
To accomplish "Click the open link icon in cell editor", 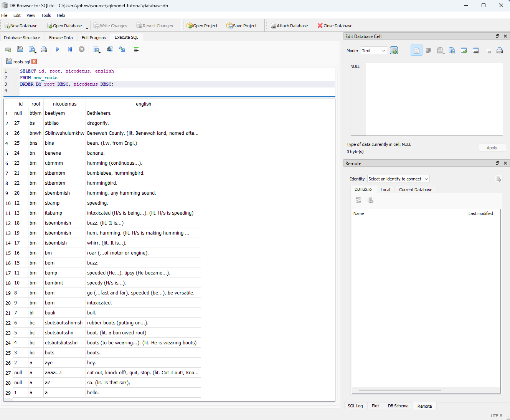I will [476, 50].
